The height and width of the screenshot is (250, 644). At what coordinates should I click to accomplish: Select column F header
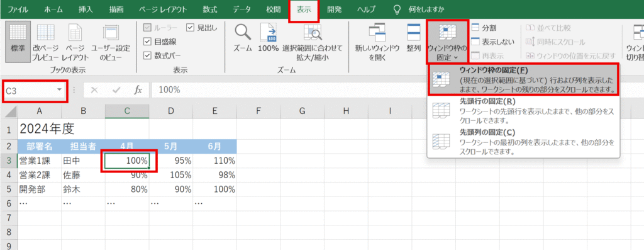click(258, 111)
